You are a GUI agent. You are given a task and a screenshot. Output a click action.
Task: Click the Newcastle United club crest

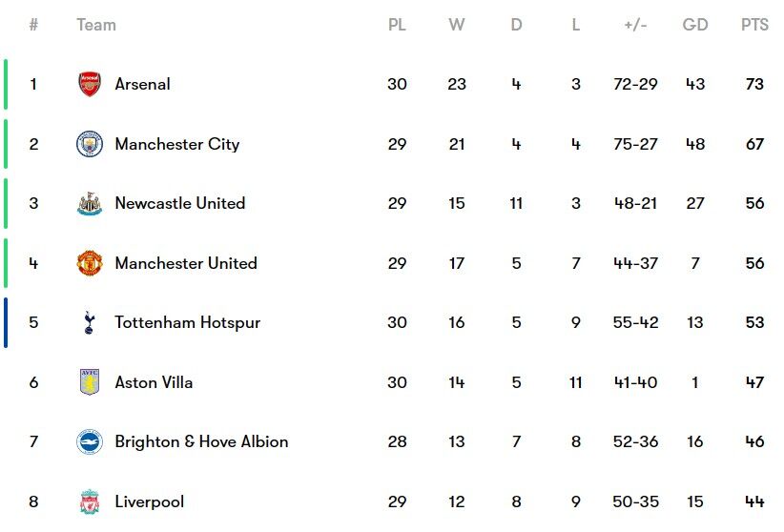(x=90, y=204)
